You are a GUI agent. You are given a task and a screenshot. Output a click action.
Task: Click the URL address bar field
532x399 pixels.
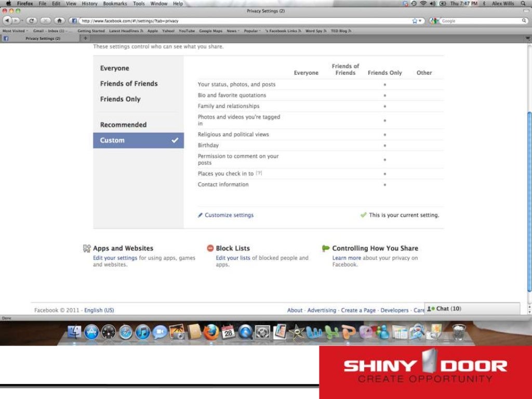tap(244, 21)
